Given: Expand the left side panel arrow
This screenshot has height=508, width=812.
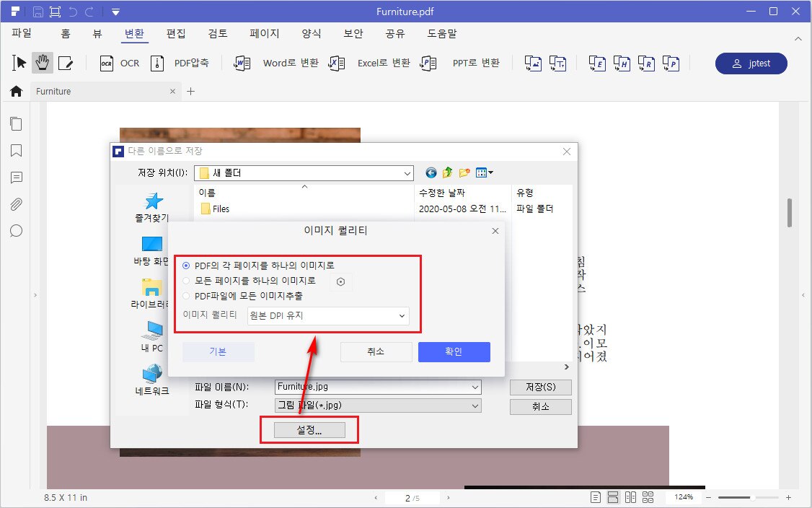Looking at the screenshot, I should tap(35, 295).
